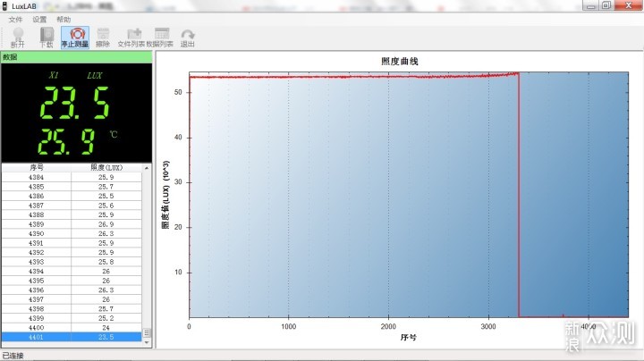Click the 下载 (Download) toolbar icon
Screen dimensions: 644x361
(x=47, y=38)
